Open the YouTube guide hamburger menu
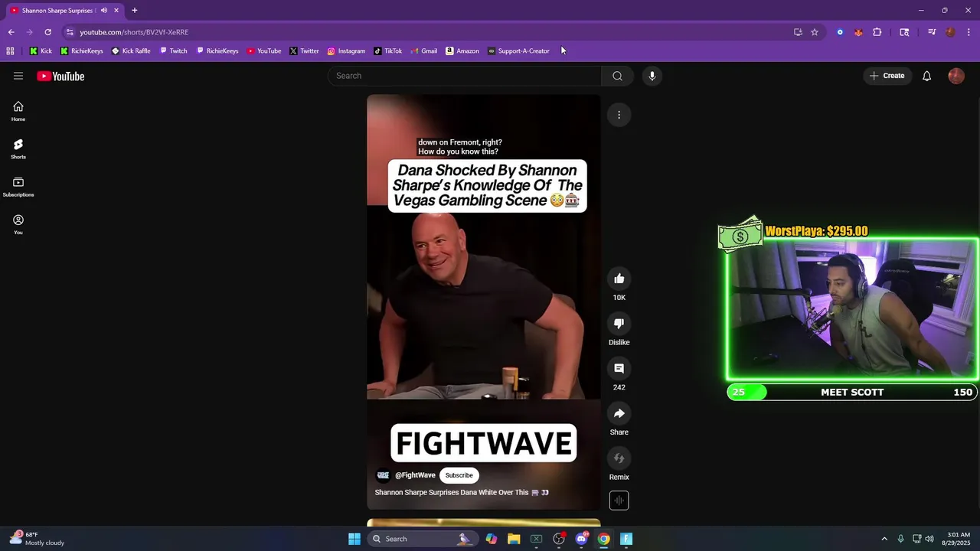This screenshot has width=980, height=551. pos(18,76)
